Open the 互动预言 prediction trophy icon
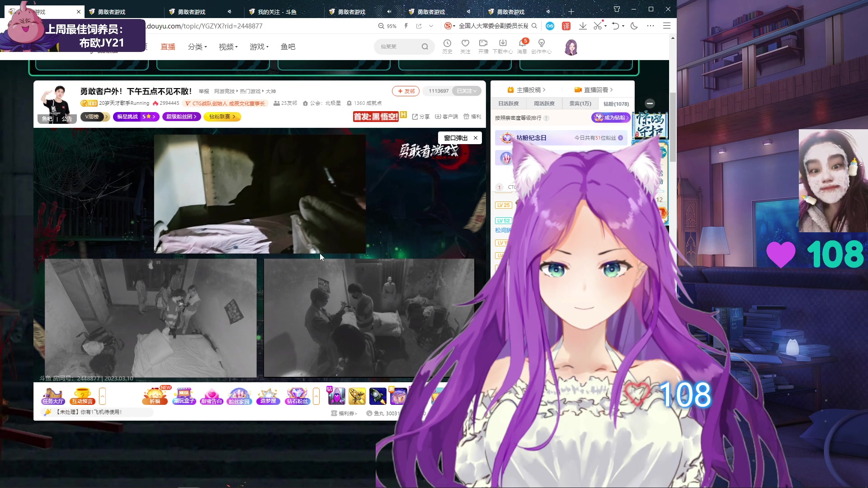The height and width of the screenshot is (488, 868). point(82,396)
